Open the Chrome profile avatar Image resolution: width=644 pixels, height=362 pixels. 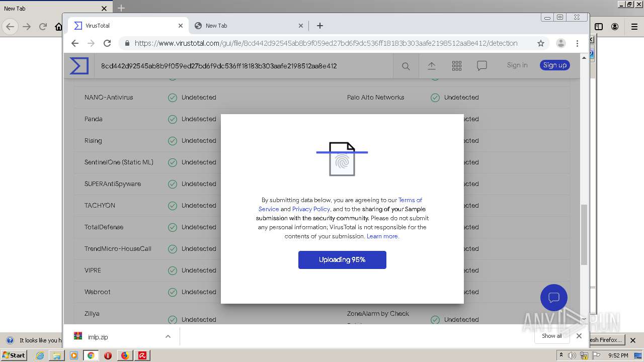click(561, 43)
